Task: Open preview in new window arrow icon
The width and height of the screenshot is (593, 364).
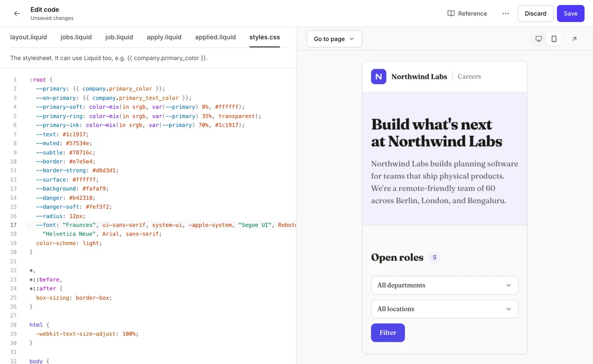Action: point(574,39)
